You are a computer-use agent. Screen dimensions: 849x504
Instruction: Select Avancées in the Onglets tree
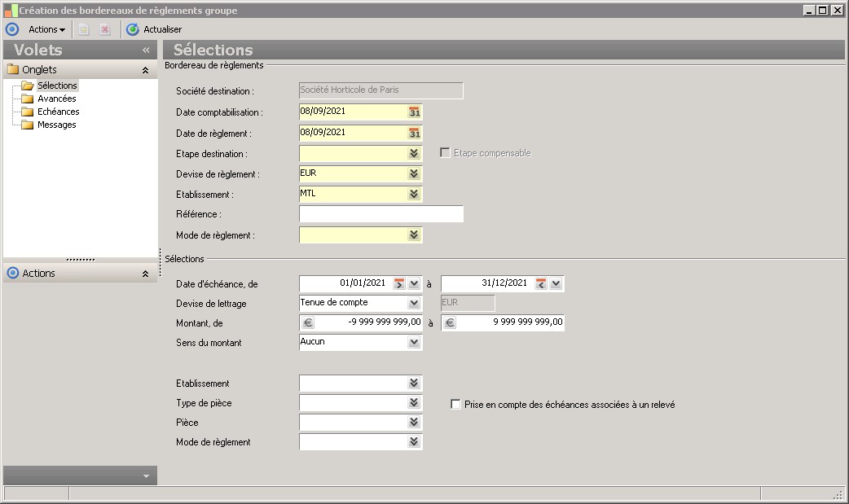coord(56,99)
